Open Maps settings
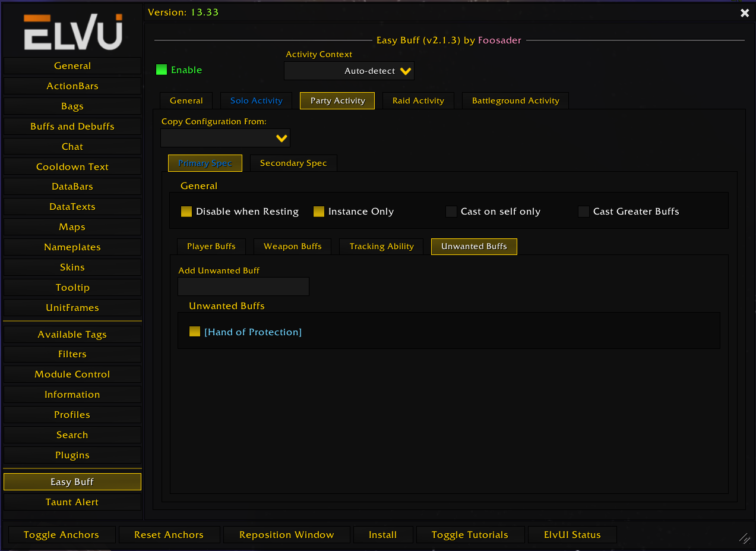This screenshot has height=551, width=756. (72, 227)
